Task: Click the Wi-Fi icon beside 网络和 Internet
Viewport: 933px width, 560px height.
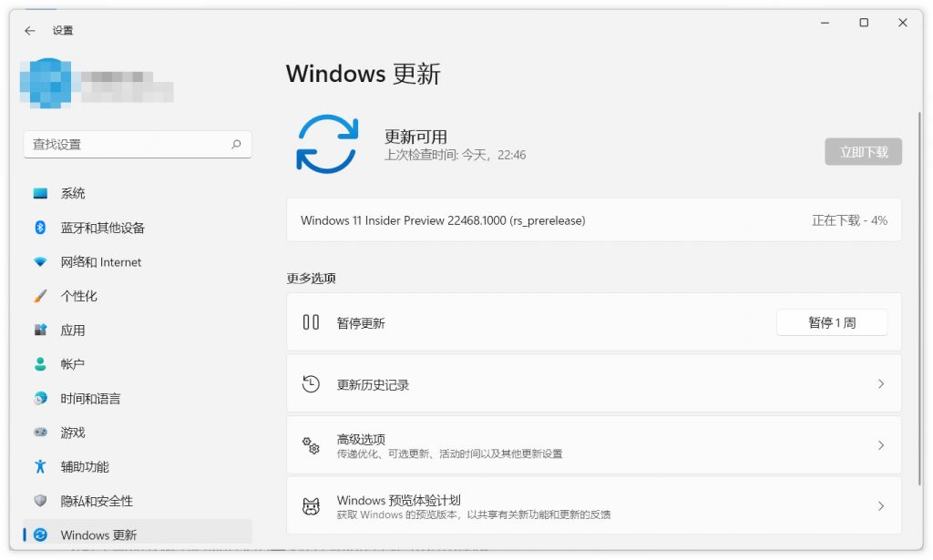Action: click(x=40, y=261)
